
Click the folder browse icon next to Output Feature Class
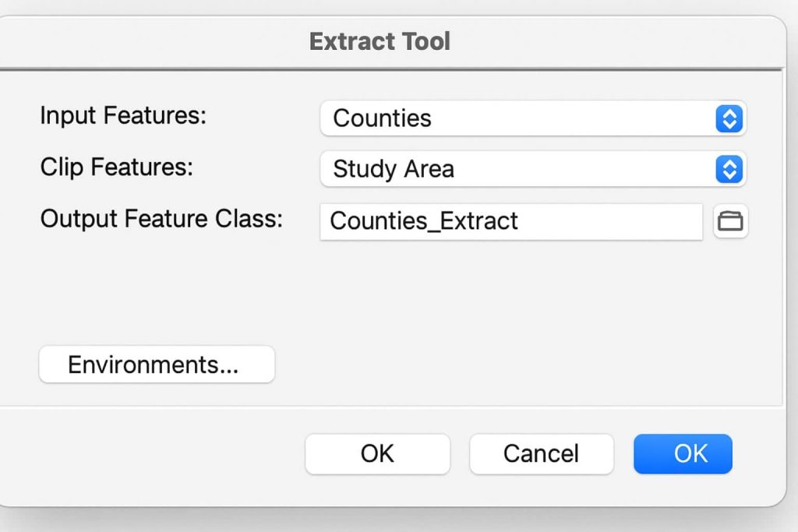[x=730, y=221]
